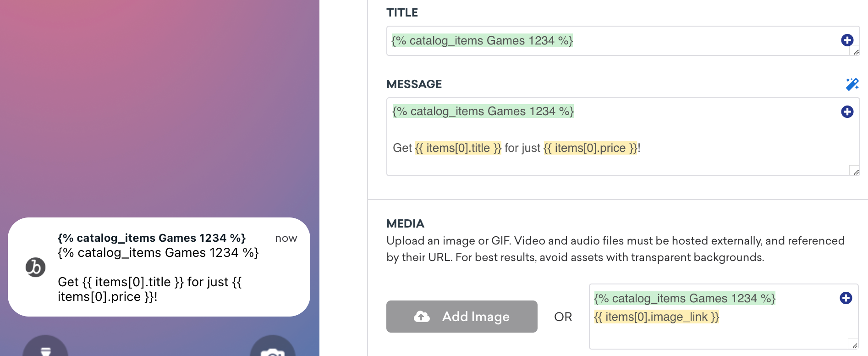
Task: Click the catalog_items tag in the Media URL box
Action: [x=684, y=299]
